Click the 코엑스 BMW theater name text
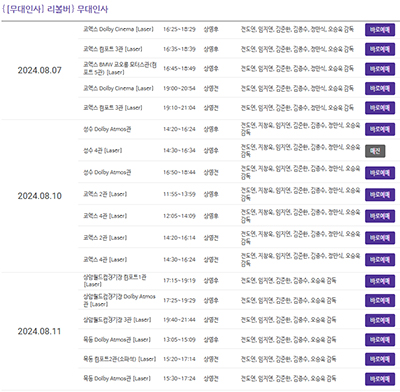The image size is (400, 392). pyautogui.click(x=120, y=68)
